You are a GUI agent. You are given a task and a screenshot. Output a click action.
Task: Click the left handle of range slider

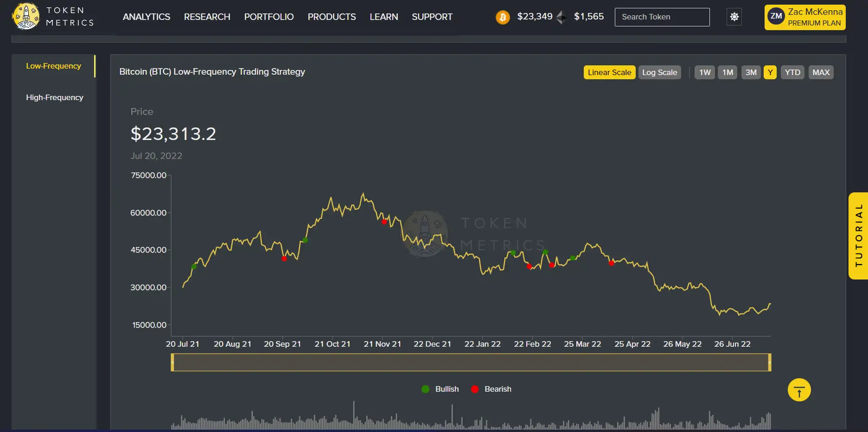(172, 362)
